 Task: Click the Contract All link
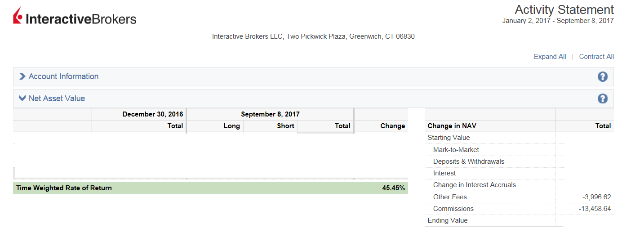click(x=596, y=57)
